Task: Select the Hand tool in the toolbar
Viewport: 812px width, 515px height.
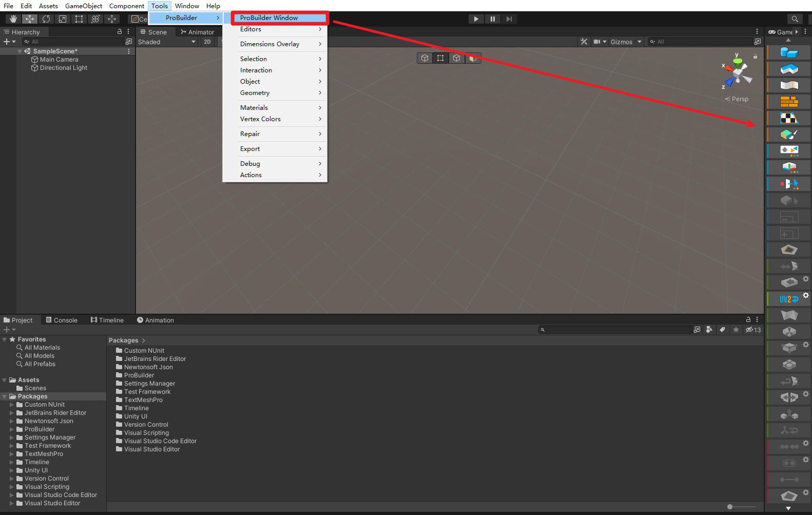Action: tap(13, 19)
